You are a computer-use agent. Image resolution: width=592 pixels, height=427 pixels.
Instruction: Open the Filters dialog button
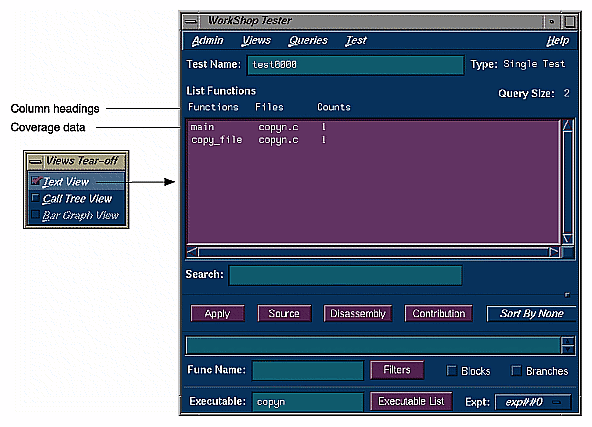tap(397, 370)
